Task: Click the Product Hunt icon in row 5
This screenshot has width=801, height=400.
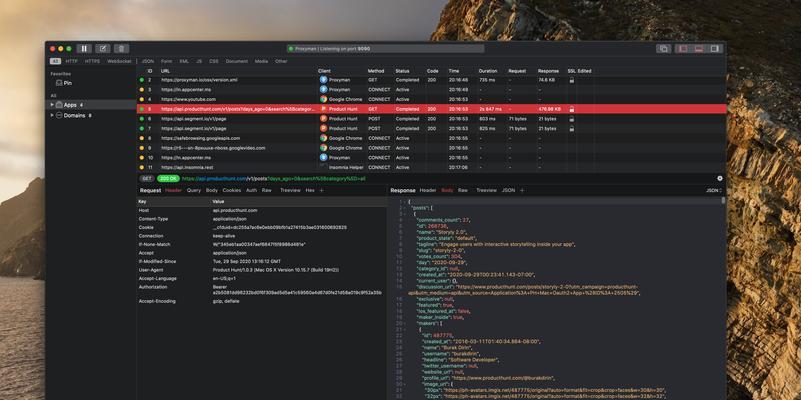Action: click(323, 109)
